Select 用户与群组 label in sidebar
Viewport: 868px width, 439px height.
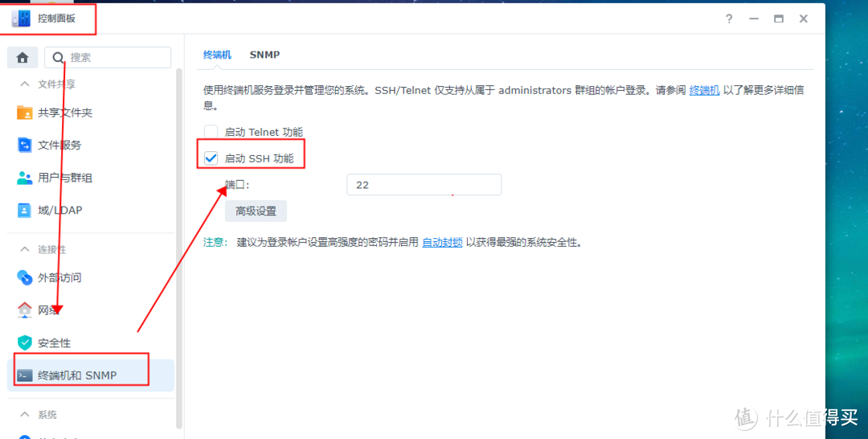(65, 178)
